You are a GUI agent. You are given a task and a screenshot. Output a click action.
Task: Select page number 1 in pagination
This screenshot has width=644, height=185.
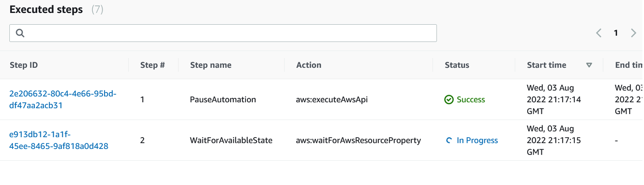(x=616, y=33)
